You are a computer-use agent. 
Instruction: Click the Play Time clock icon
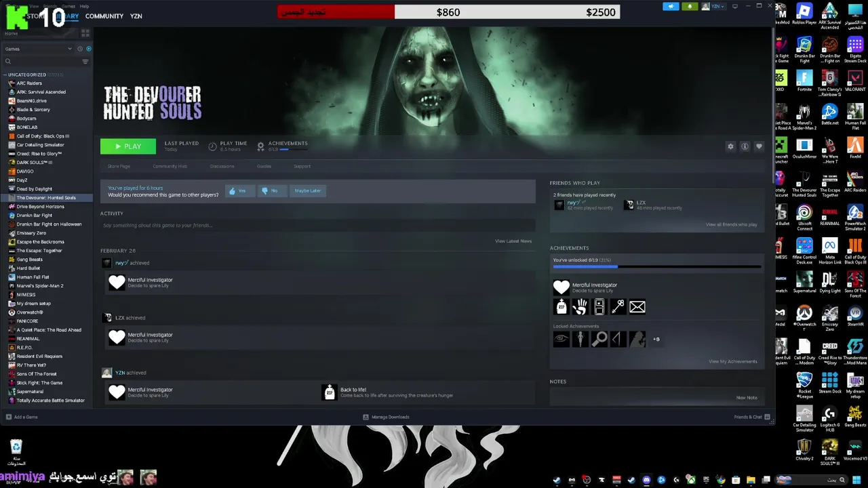coord(212,146)
